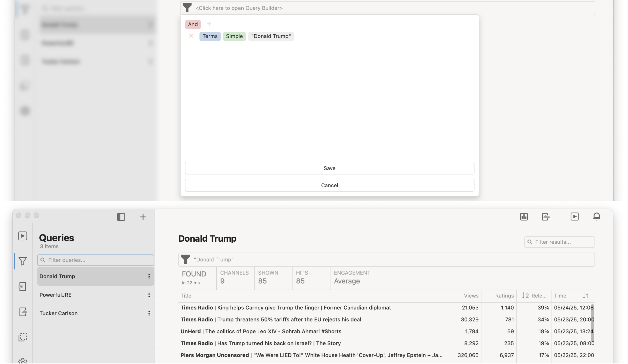Toggle the And operator tag
The width and height of the screenshot is (628, 364).
(193, 24)
